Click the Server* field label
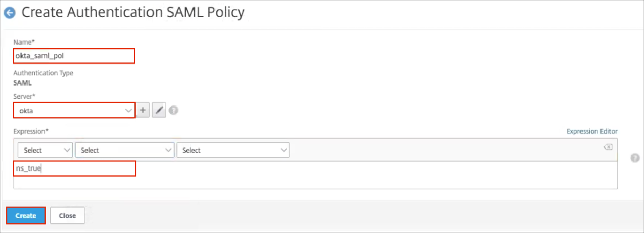 coord(25,96)
